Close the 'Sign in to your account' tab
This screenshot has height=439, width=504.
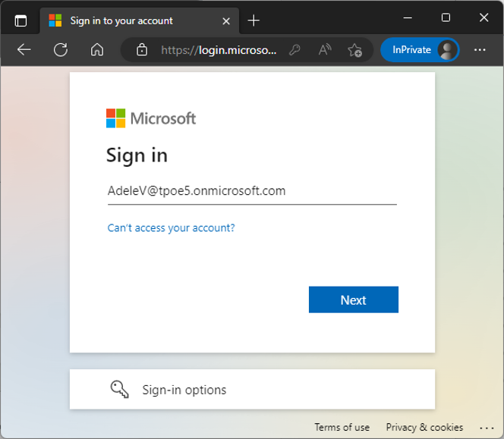226,21
